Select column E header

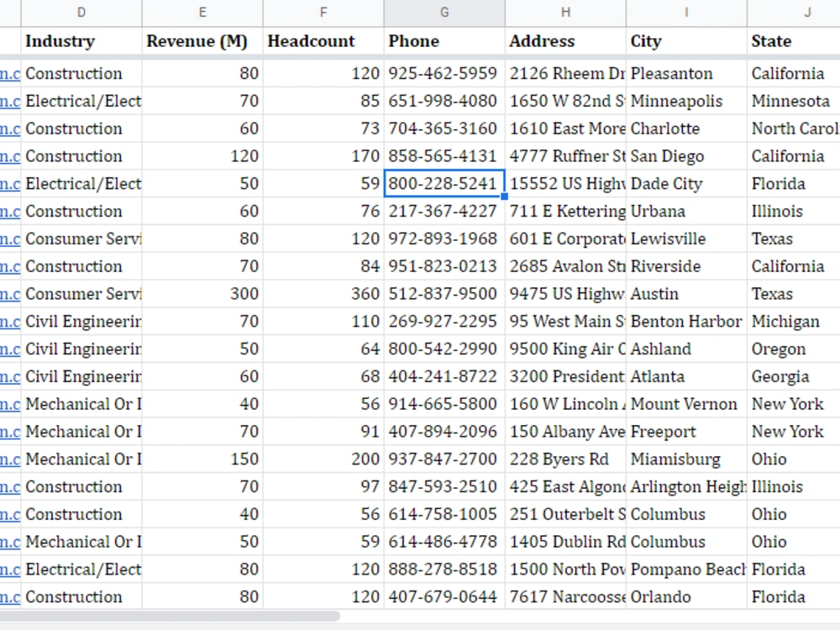202,13
